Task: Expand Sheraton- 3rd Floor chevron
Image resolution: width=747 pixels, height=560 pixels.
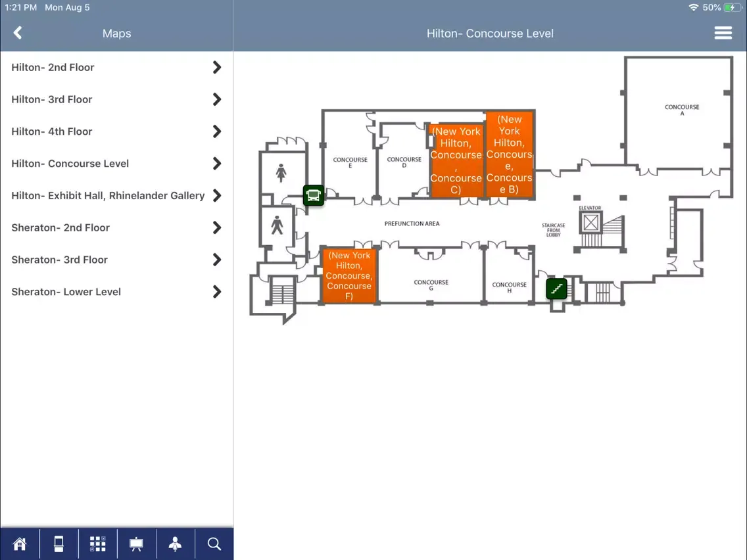Action: click(x=217, y=260)
